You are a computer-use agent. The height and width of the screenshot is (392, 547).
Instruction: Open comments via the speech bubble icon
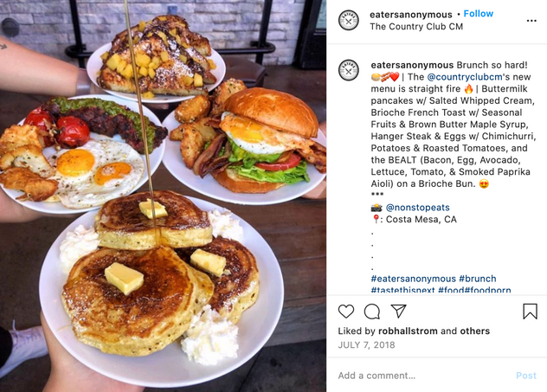[372, 312]
